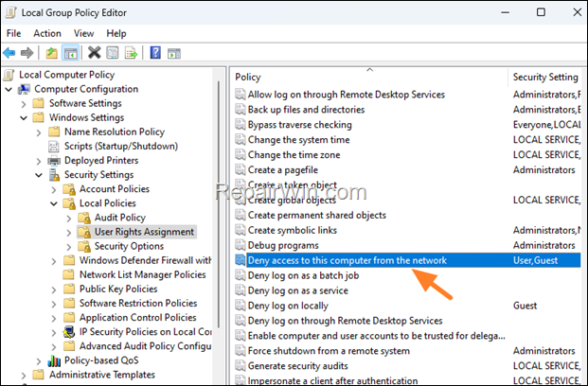Open the Help menu

pos(116,33)
